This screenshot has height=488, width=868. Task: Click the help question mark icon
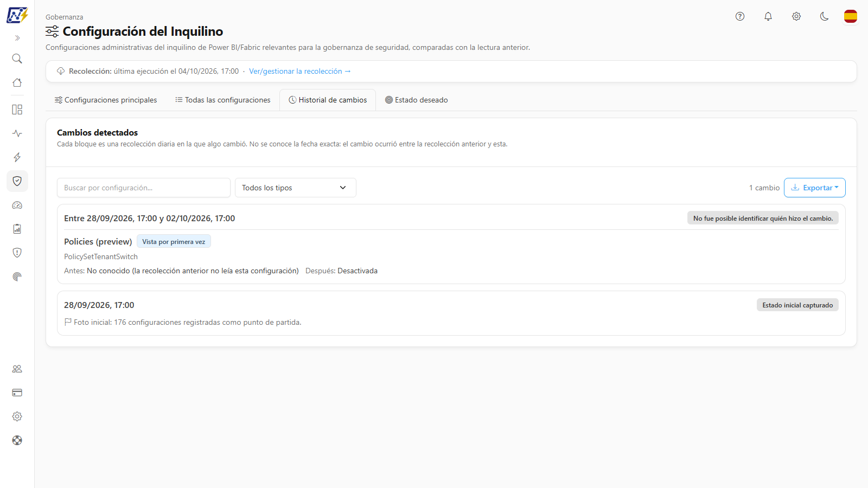coord(740,16)
